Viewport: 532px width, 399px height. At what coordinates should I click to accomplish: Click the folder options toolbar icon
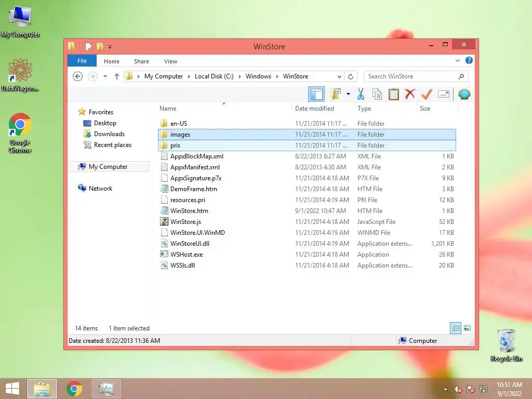(x=336, y=95)
